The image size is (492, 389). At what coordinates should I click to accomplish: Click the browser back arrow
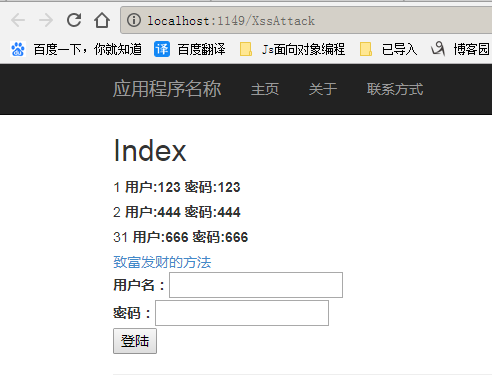pos(18,20)
